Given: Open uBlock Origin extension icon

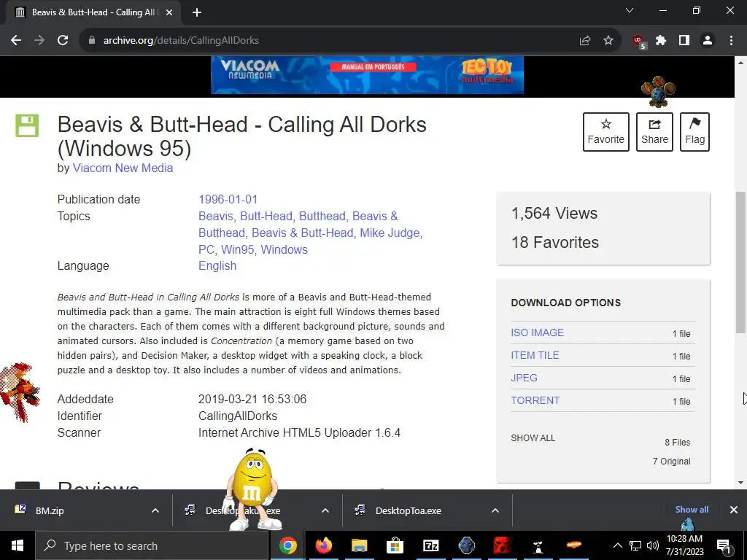Looking at the screenshot, I should 639,42.
